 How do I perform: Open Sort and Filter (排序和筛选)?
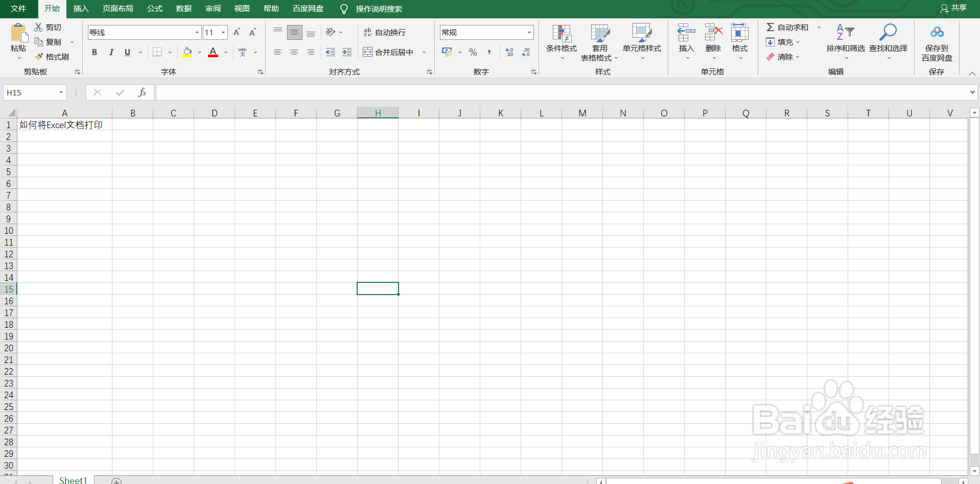coord(846,41)
